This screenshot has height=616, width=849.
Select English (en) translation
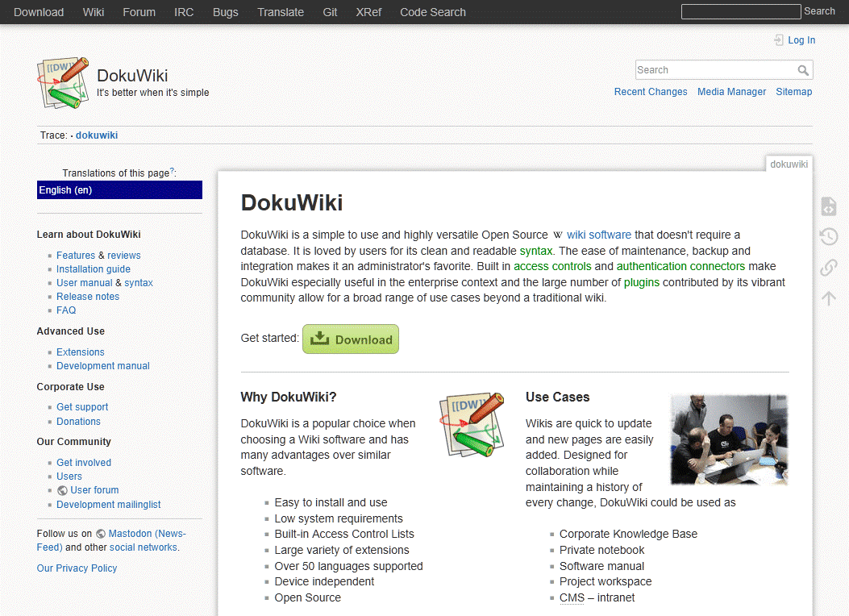119,190
